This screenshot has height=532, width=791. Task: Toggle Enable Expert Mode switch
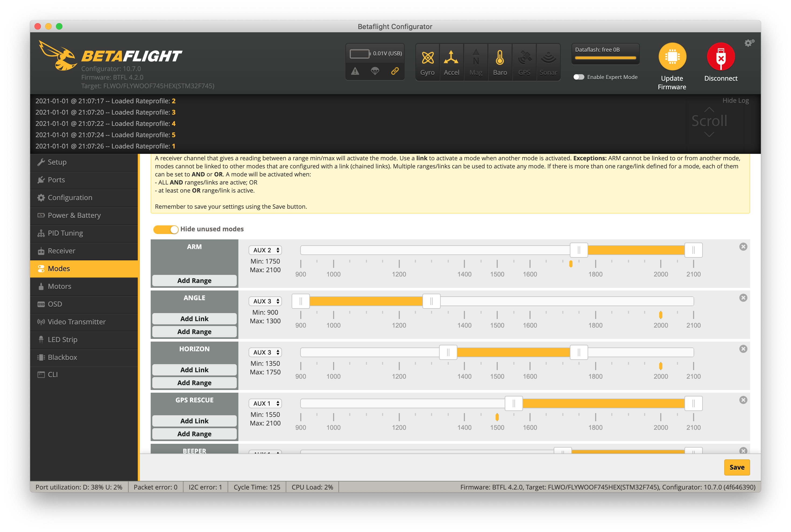pyautogui.click(x=578, y=77)
